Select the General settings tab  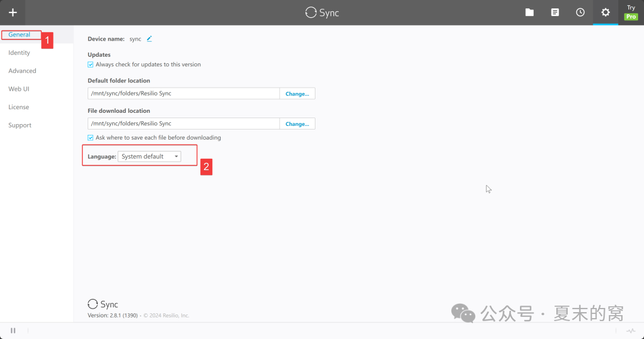(19, 35)
